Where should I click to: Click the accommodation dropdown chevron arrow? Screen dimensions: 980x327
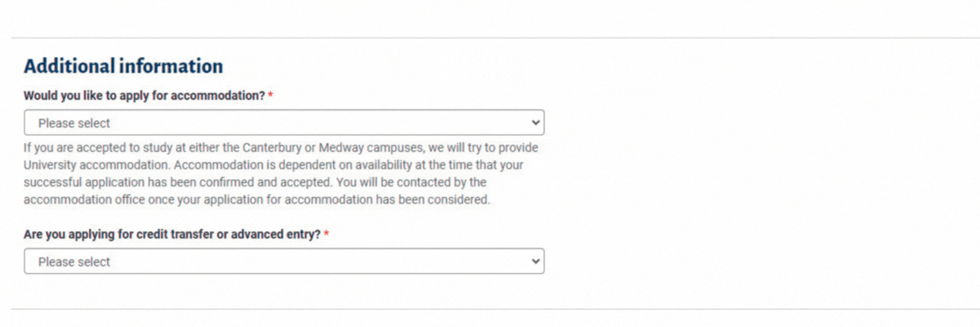[x=536, y=123]
